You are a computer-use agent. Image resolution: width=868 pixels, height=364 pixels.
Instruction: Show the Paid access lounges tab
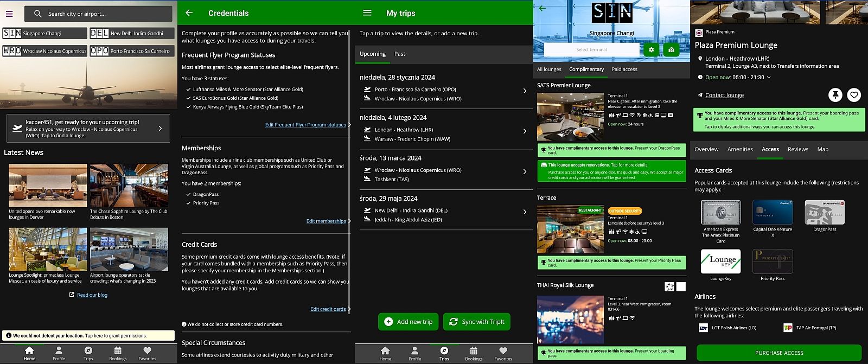(624, 69)
